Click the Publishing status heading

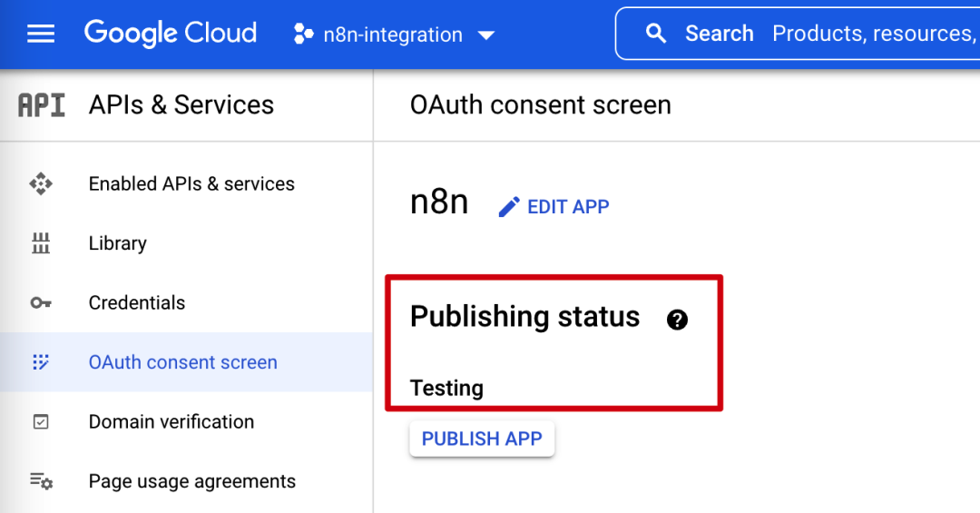pos(525,317)
